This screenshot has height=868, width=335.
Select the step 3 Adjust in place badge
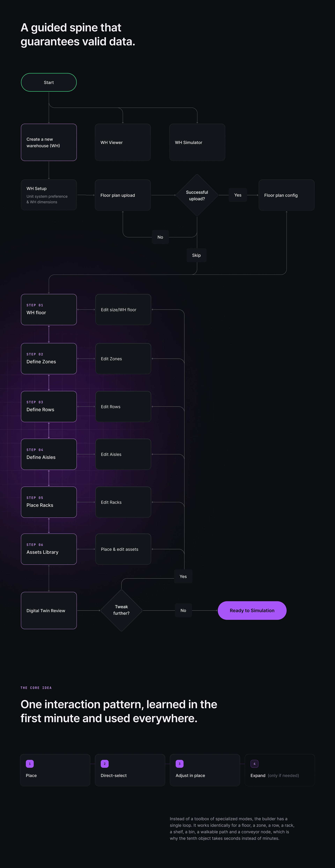tap(179, 764)
